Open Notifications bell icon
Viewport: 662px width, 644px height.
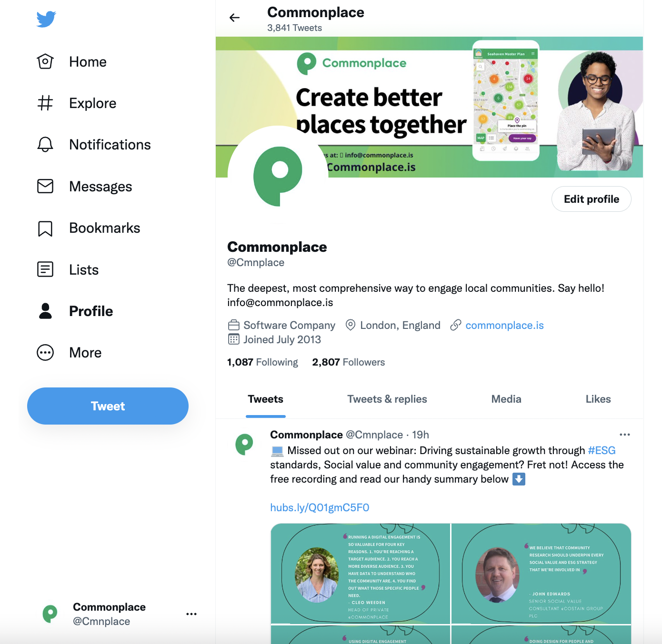(x=45, y=144)
